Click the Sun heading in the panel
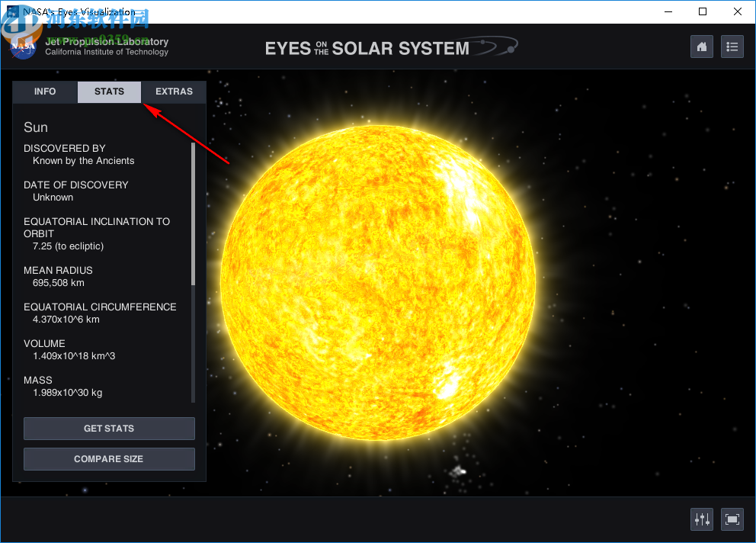This screenshot has height=543, width=756. [x=35, y=127]
